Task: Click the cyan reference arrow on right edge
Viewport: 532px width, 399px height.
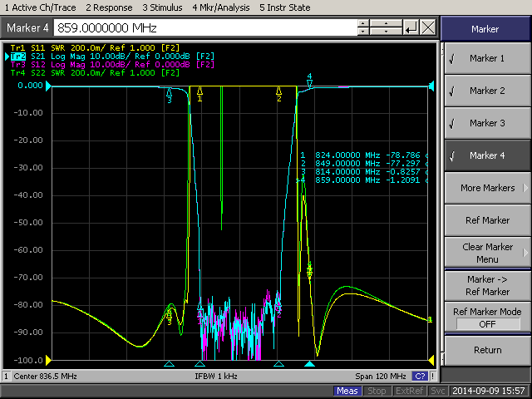Action: [431, 86]
